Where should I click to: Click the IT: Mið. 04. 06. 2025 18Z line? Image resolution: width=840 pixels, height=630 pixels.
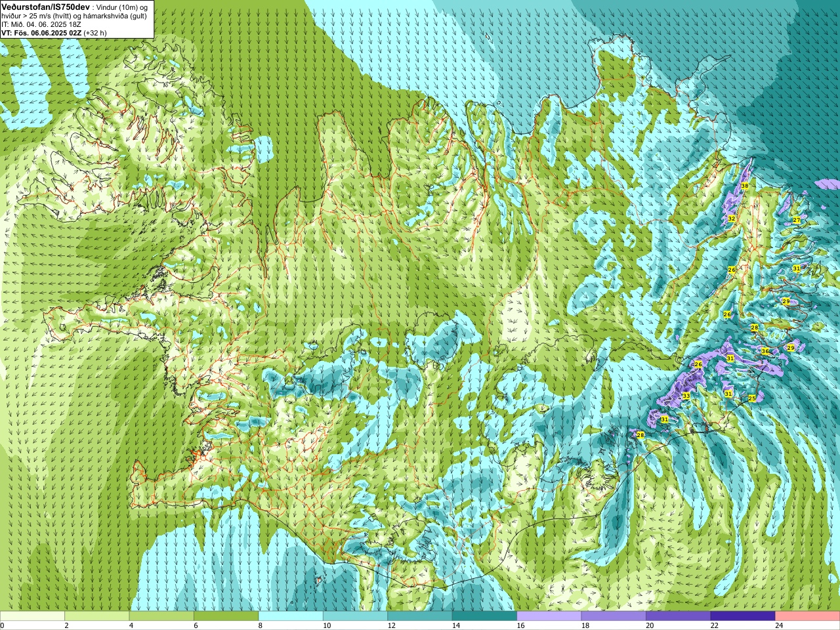41,24
